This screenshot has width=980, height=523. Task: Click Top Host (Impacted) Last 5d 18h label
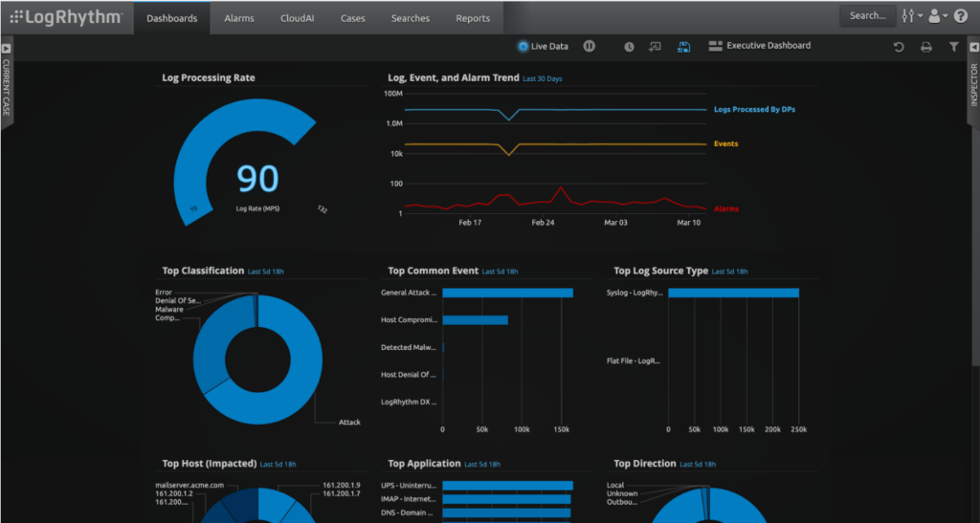pyautogui.click(x=278, y=465)
